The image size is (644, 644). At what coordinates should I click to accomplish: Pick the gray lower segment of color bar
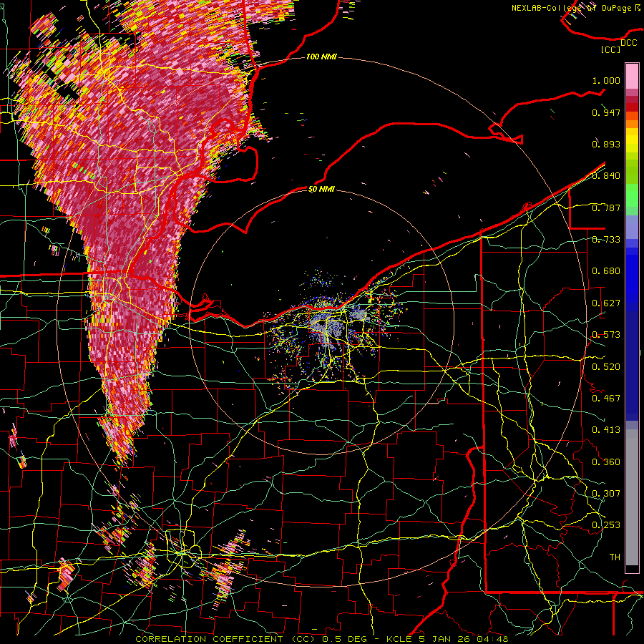tap(632, 497)
